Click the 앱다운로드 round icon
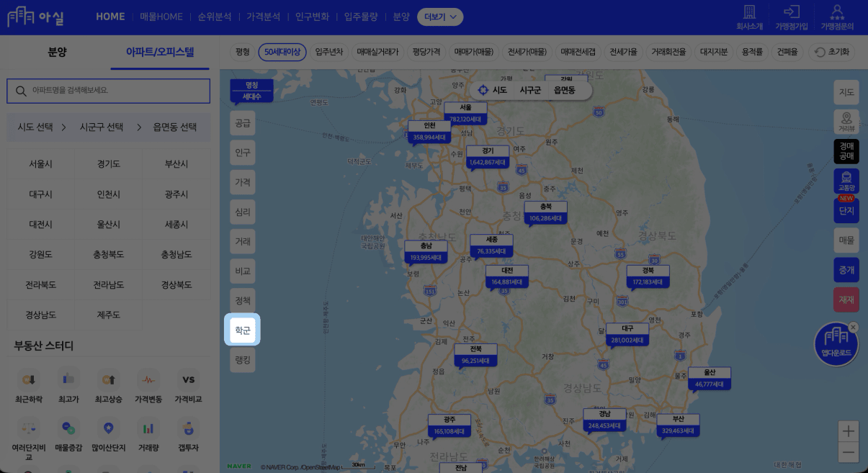868x473 pixels. 836,344
